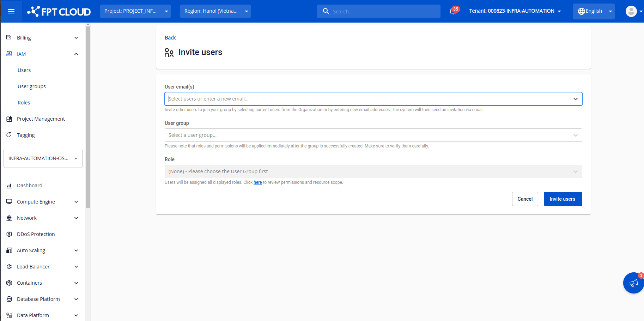Open the hamburger navigation menu
The image size is (644, 321).
[x=11, y=11]
